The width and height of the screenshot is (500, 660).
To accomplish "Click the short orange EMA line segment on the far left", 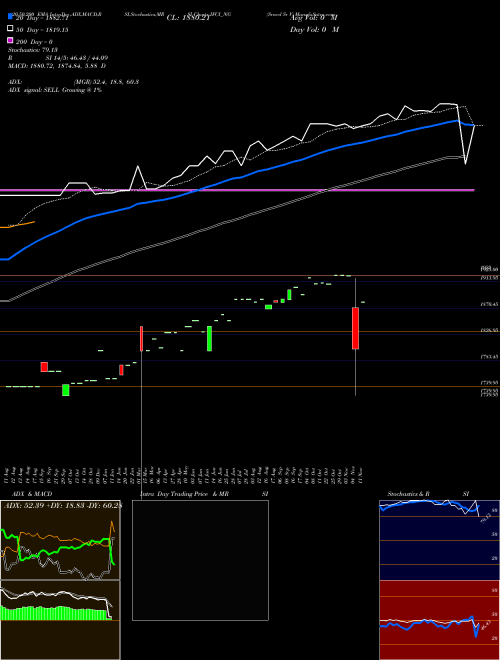I will tap(18, 225).
